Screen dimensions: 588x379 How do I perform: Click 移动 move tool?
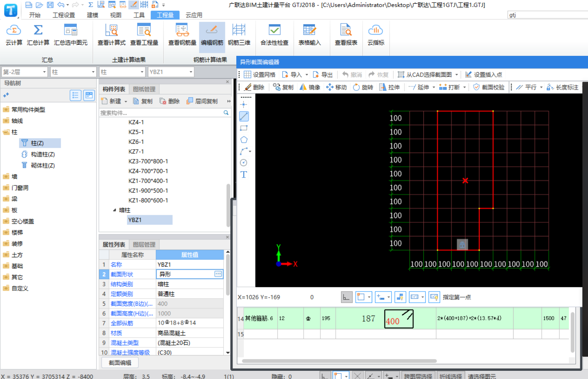click(x=336, y=87)
